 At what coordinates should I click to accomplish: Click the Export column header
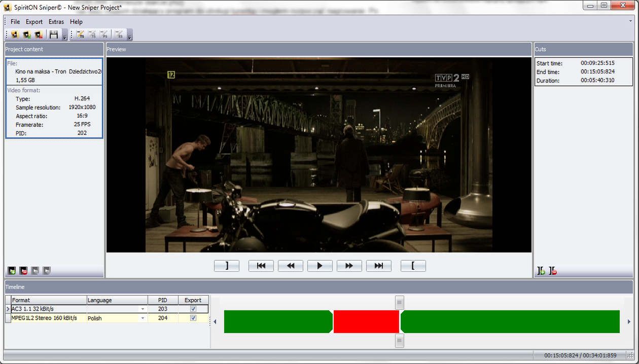click(193, 300)
